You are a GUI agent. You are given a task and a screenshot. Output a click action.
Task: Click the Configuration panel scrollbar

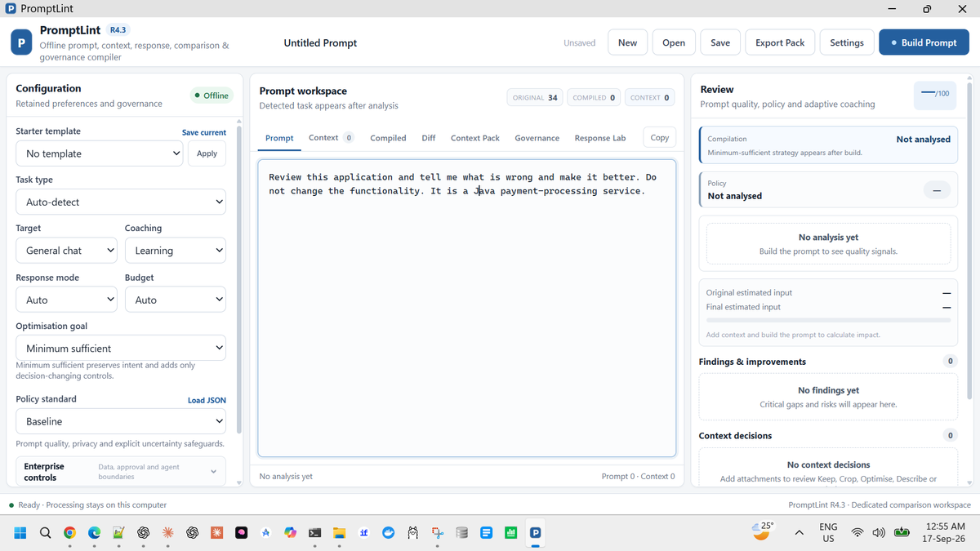click(x=238, y=279)
